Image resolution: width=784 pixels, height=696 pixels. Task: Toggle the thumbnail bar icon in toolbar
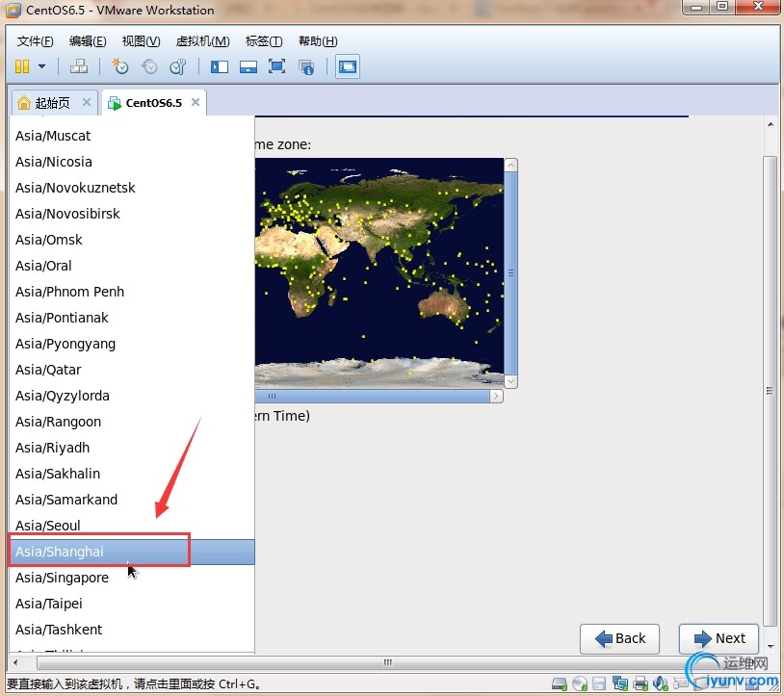pos(248,66)
